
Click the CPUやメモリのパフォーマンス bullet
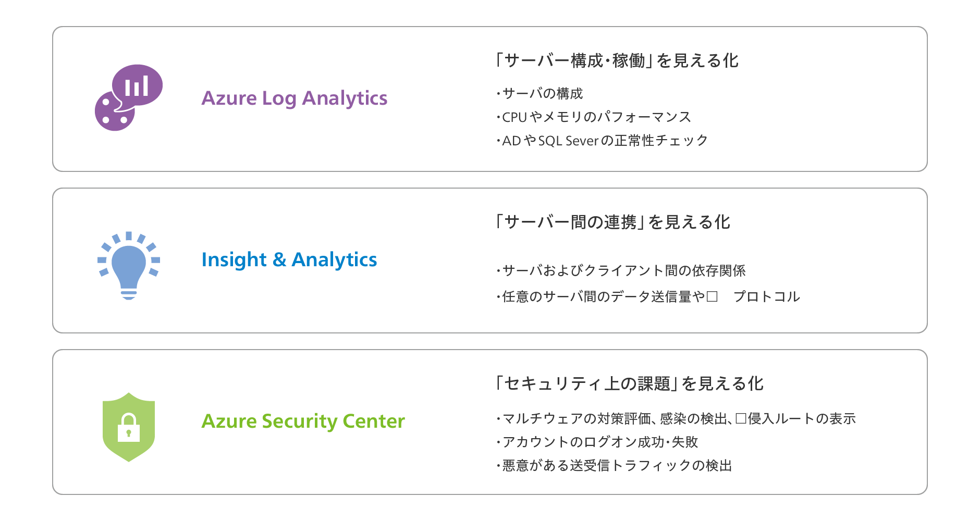(594, 117)
